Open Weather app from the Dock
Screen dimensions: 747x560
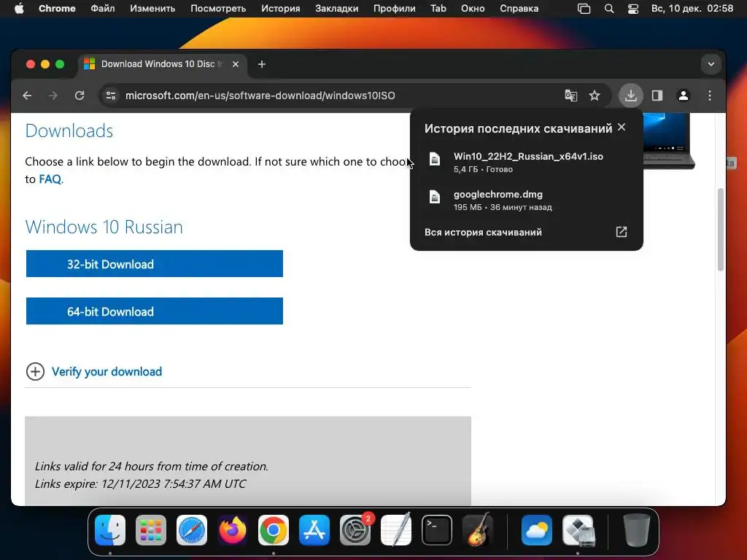coord(537,530)
